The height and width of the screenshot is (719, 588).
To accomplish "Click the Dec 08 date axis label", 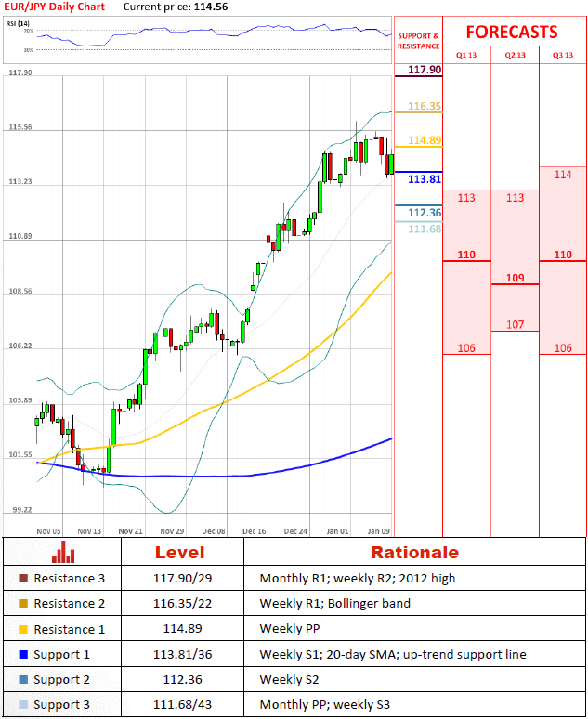I will [x=214, y=531].
